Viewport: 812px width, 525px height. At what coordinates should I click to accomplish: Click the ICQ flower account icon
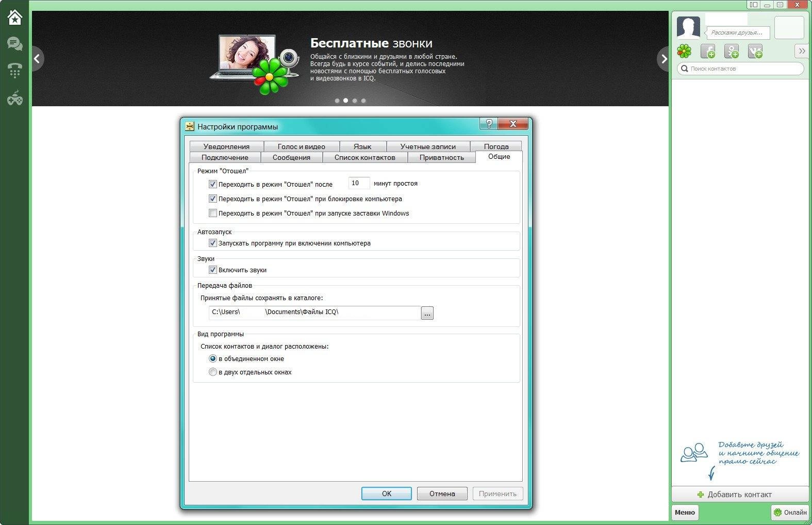(x=684, y=51)
